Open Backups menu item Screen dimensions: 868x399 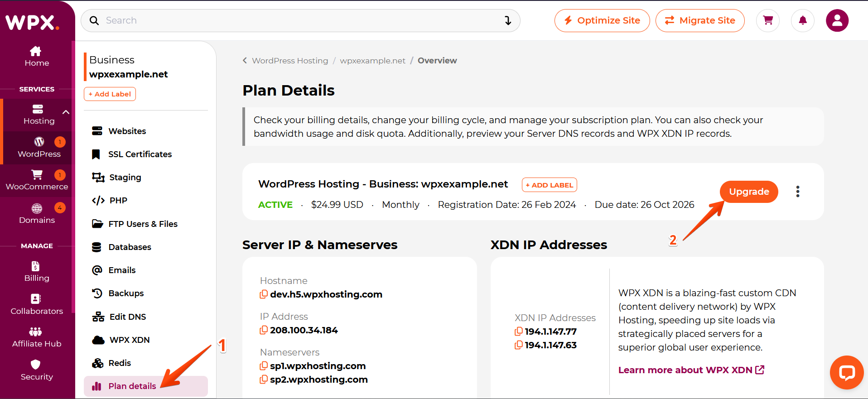(x=145, y=293)
